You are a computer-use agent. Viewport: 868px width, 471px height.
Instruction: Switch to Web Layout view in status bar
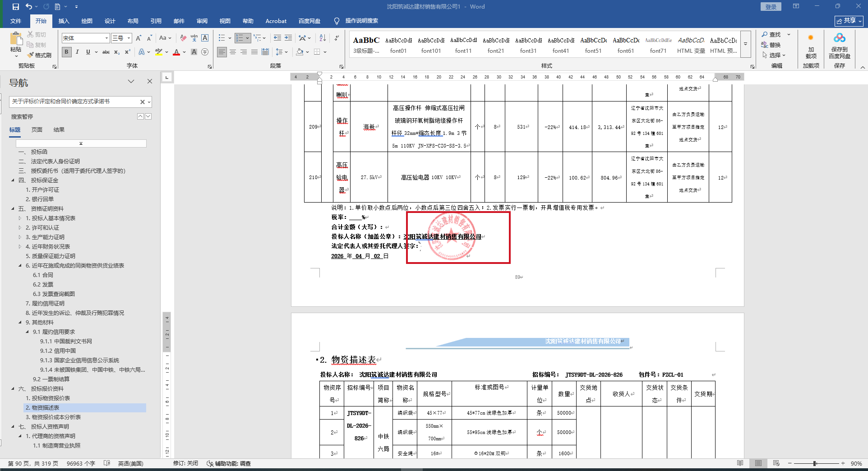(776, 463)
